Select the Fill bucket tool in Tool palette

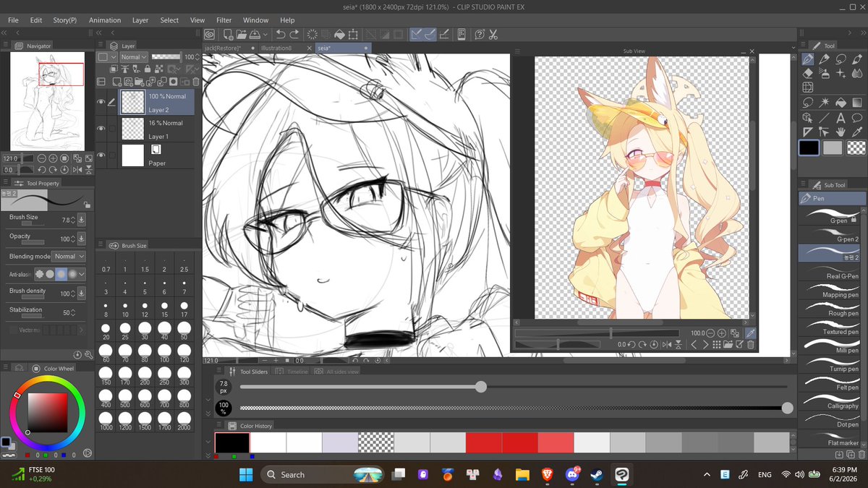[841, 101]
